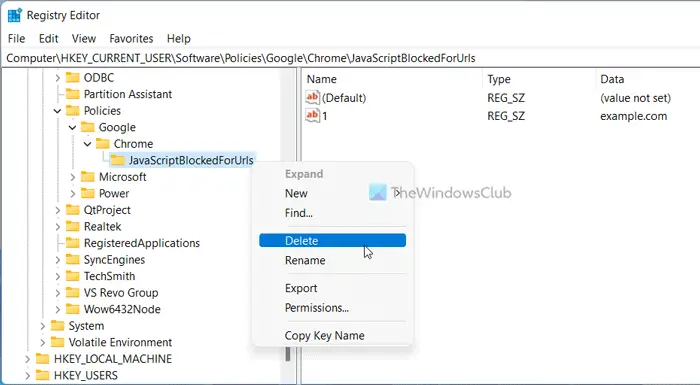Click the (Default) string value icon
Viewport: 700px width, 385px height.
(312, 97)
